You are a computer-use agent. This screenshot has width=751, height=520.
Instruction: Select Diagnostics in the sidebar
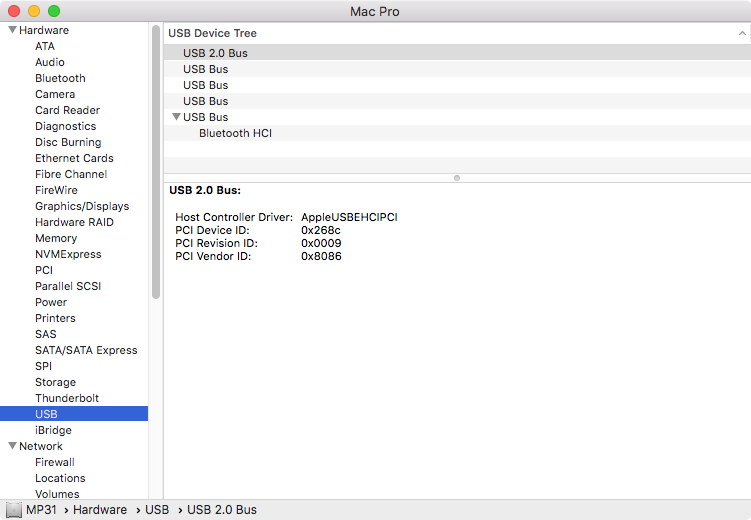pos(65,126)
